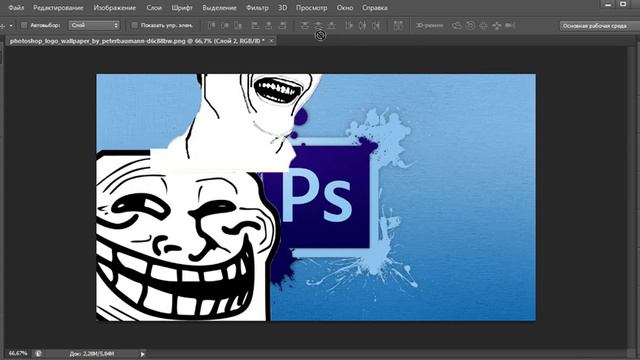Select the 3D roll mode icon

pyautogui.click(x=470, y=25)
